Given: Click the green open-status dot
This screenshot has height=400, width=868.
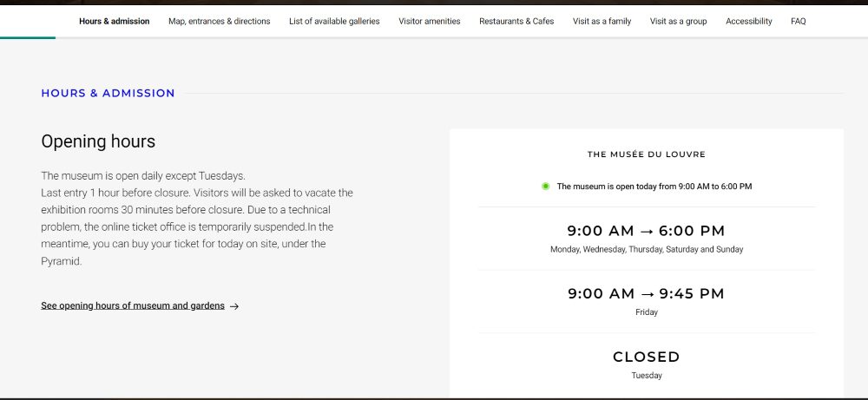Looking at the screenshot, I should [545, 187].
